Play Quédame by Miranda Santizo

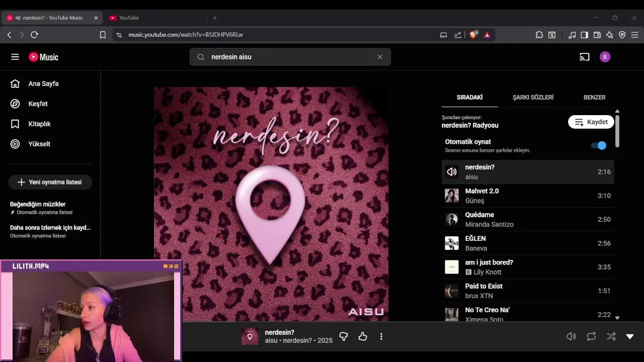(x=528, y=219)
